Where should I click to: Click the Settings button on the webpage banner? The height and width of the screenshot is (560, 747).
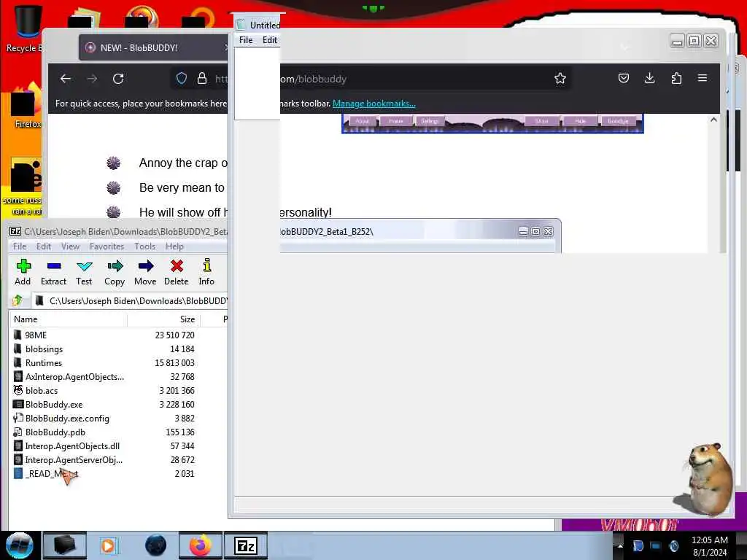429,121
